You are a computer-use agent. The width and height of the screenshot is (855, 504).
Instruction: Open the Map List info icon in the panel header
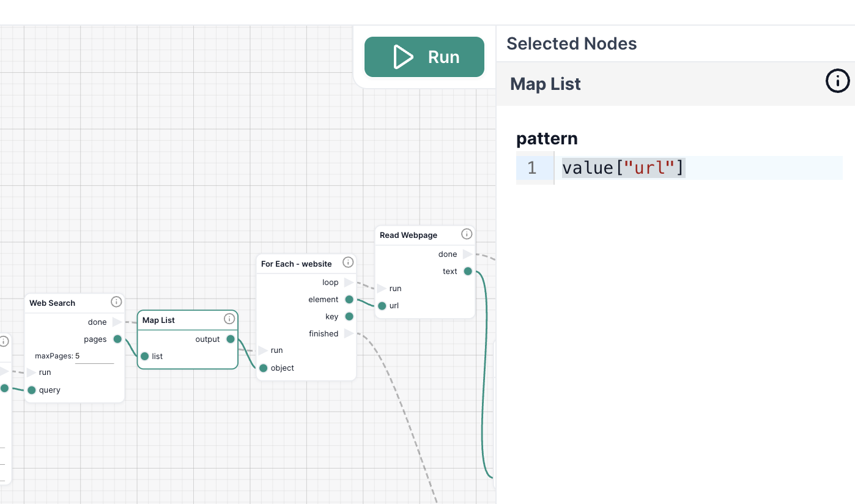[x=838, y=81]
